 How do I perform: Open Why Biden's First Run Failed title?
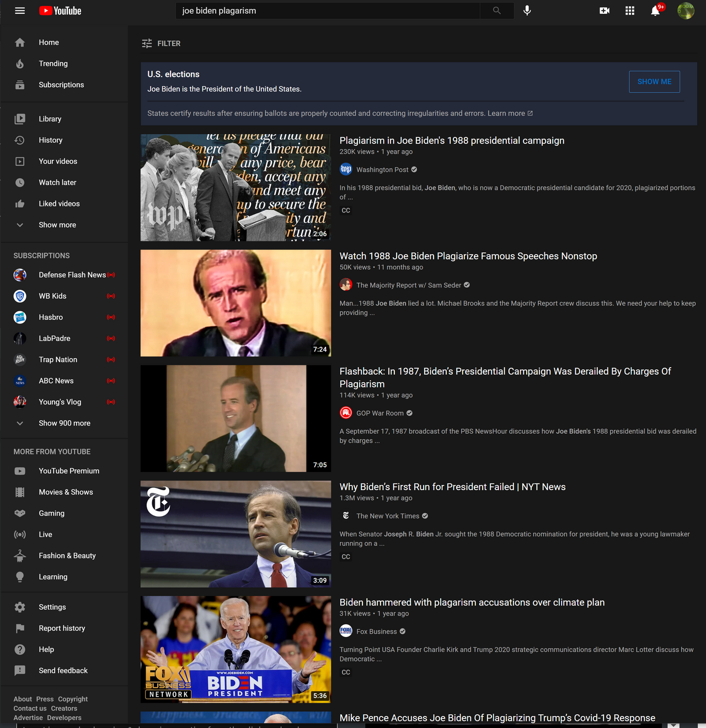click(x=452, y=487)
